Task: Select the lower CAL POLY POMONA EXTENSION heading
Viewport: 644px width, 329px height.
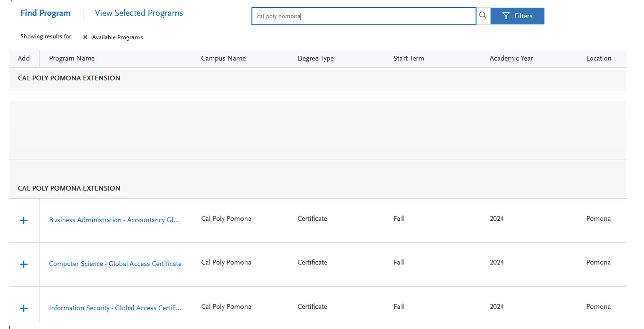Action: 69,188
